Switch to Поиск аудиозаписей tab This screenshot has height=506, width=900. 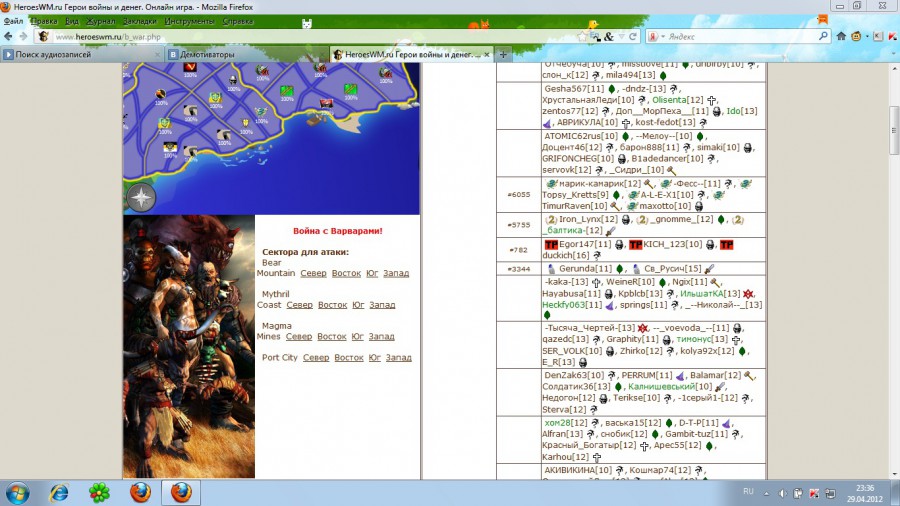click(82, 55)
